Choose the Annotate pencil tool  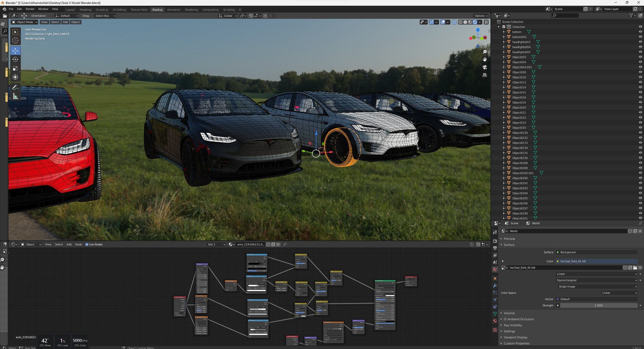click(15, 87)
